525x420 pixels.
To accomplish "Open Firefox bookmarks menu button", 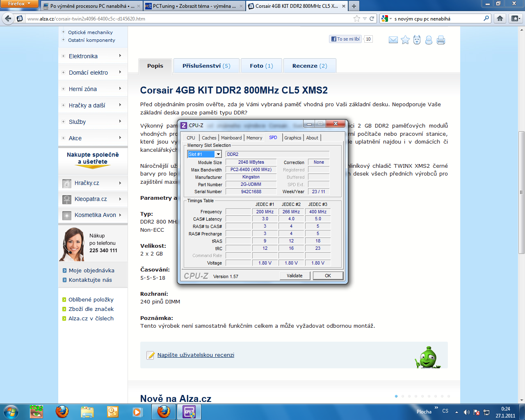I will click(x=516, y=18).
